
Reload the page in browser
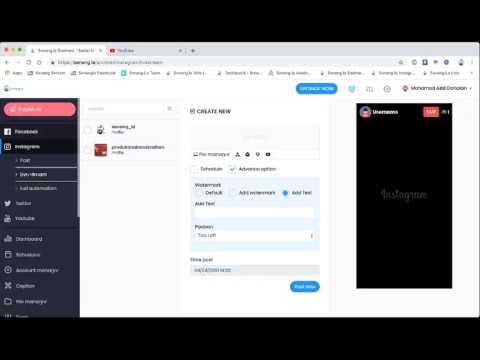click(x=29, y=62)
